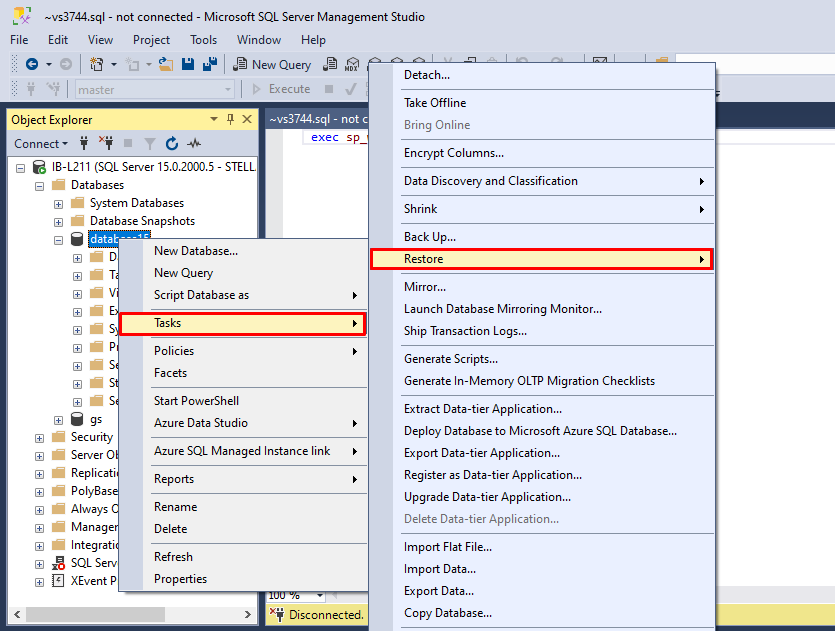Click the New Project icon in toolbar
This screenshot has width=835, height=631.
[x=96, y=64]
